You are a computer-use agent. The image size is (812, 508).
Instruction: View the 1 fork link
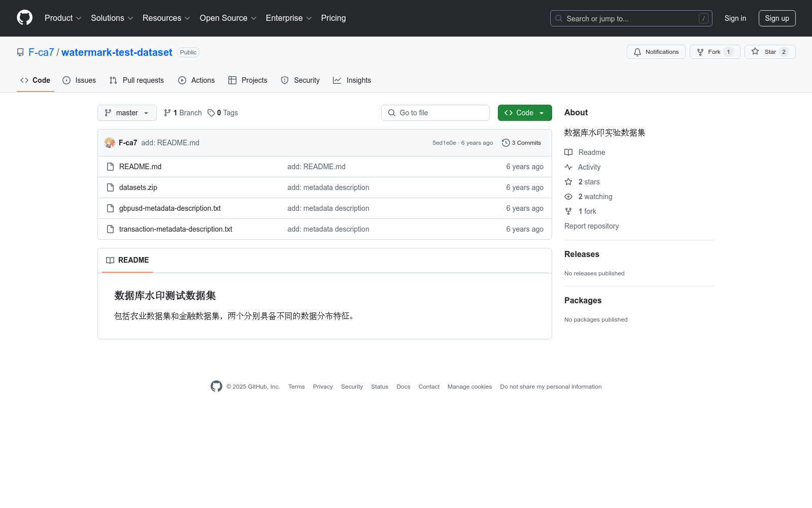tap(581, 211)
